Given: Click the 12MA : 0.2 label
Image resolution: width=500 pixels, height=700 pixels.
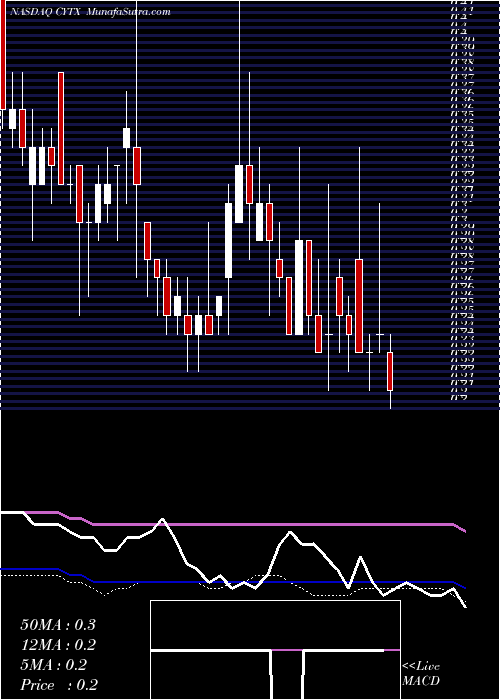Looking at the screenshot, I should 58,645.
